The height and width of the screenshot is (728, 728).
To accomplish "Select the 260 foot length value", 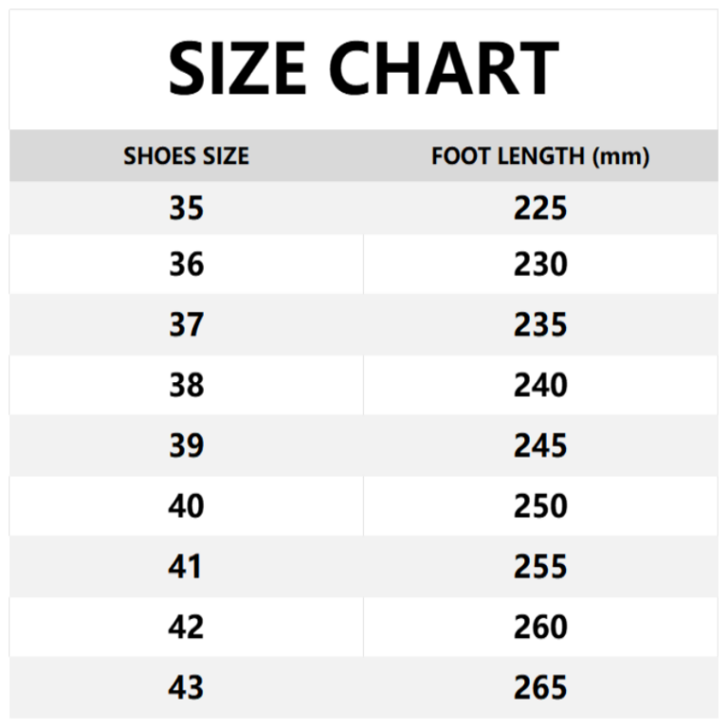I will pyautogui.click(x=541, y=627).
